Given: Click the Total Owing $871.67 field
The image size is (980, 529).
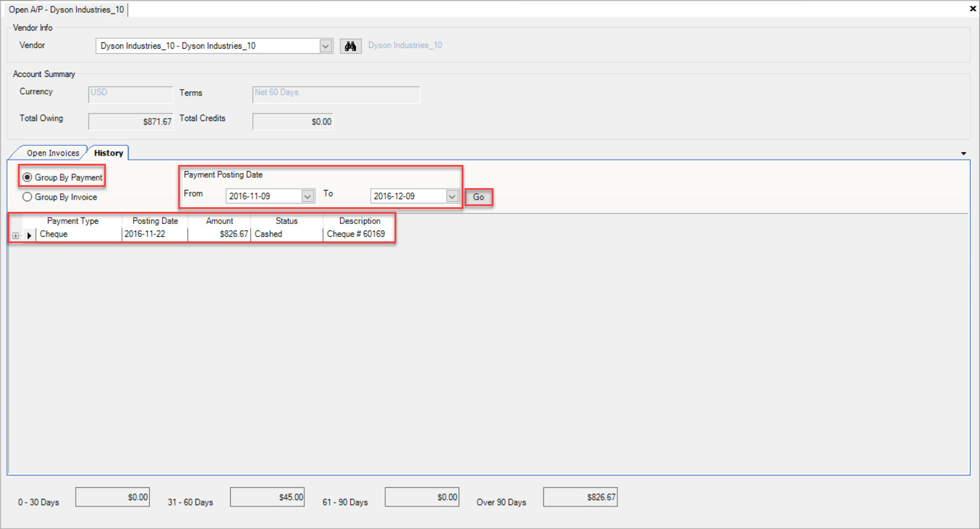Looking at the screenshot, I should pos(131,122).
